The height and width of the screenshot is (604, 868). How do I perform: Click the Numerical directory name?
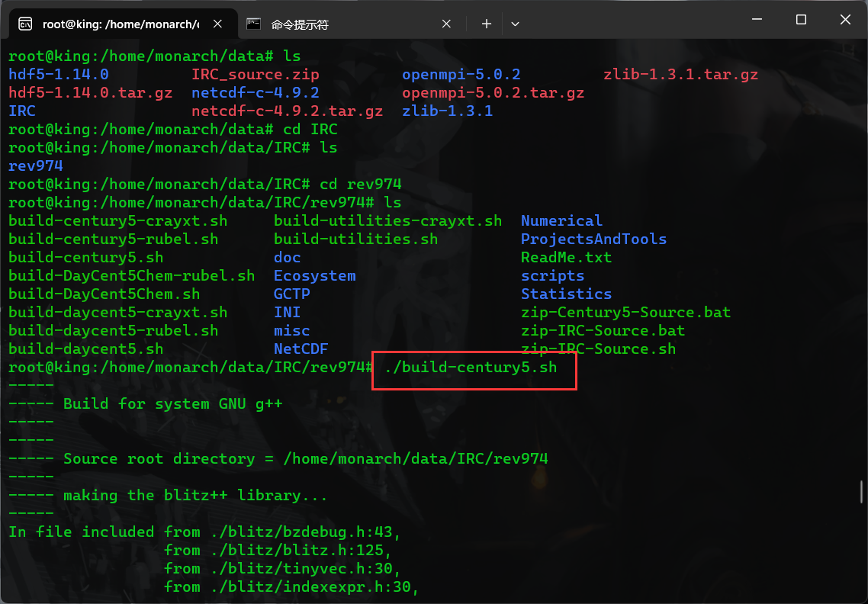point(561,220)
